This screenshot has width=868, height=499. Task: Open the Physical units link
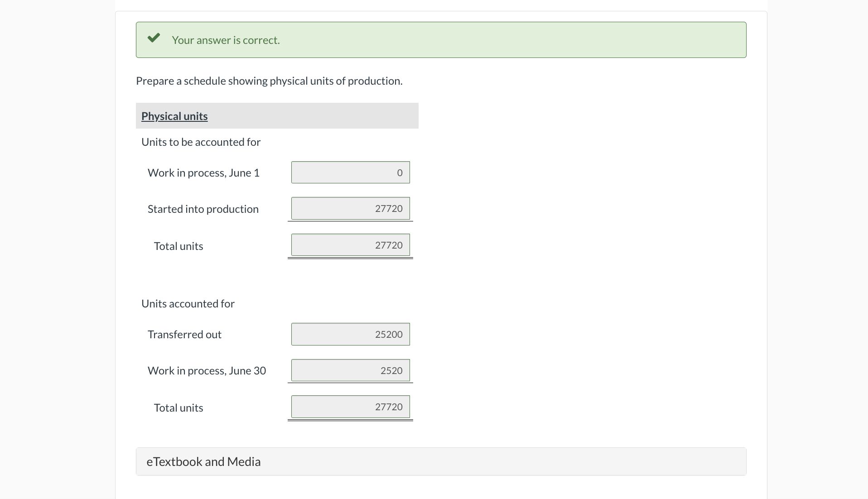(174, 116)
